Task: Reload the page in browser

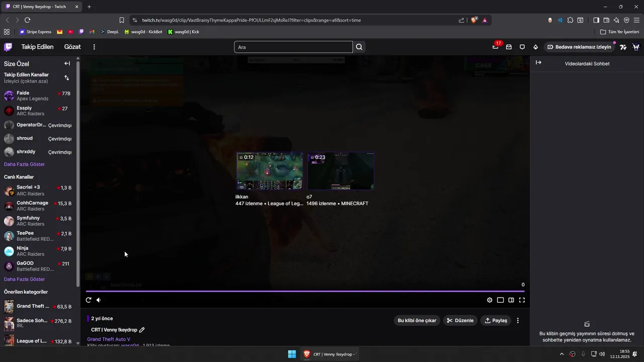Action: click(27, 20)
